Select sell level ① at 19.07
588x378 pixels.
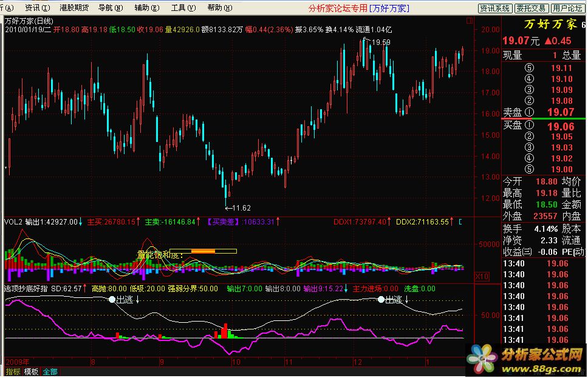(539, 112)
